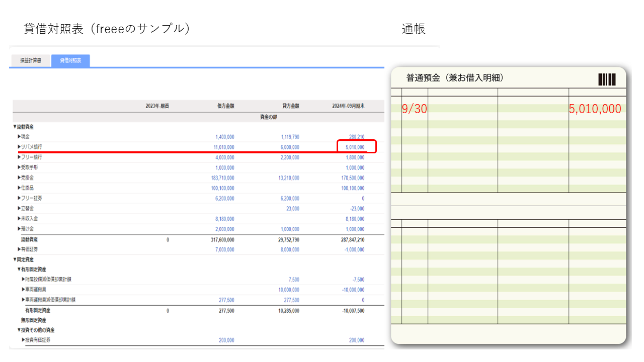Expand the 売掛金 row
This screenshot has width=644, height=362.
point(27,178)
